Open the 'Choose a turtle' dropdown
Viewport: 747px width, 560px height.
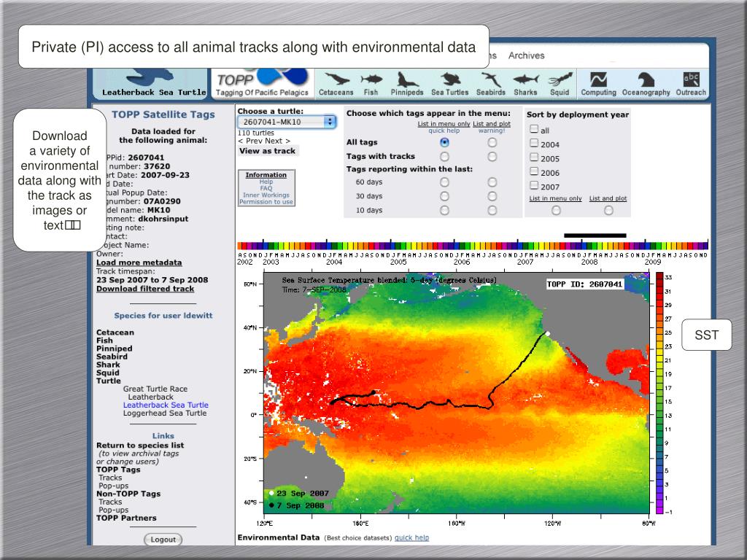(x=287, y=122)
